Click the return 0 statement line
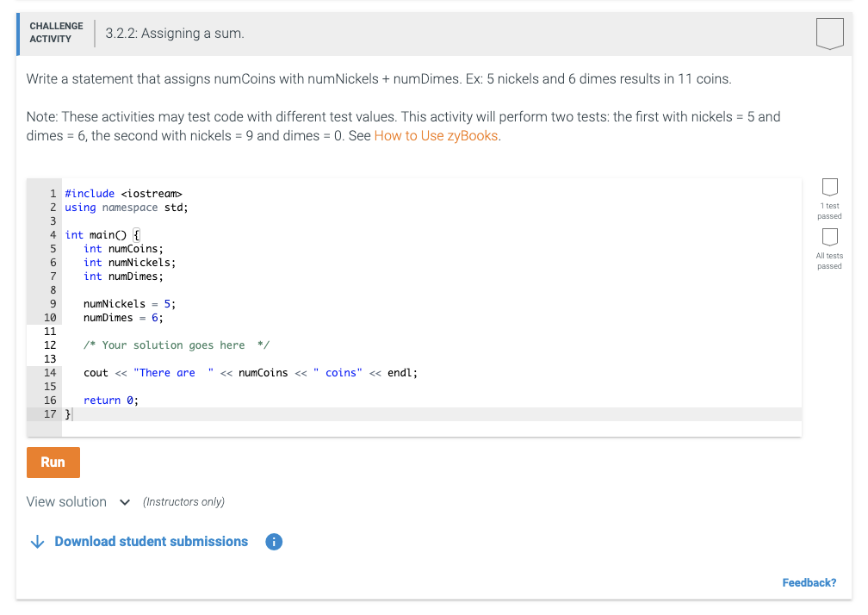 110,401
